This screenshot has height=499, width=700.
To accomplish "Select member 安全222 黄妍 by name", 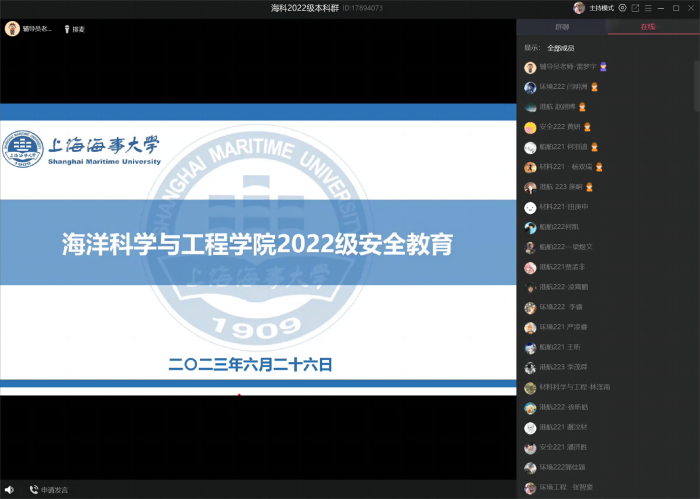I will (x=559, y=127).
